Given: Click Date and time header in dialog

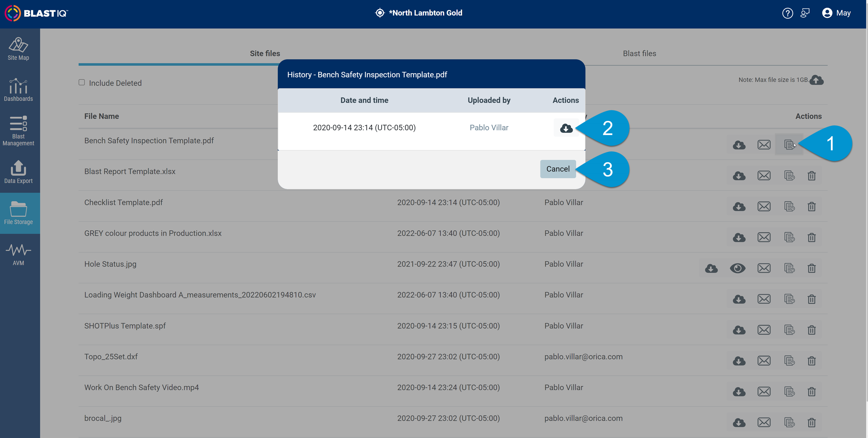Looking at the screenshot, I should 364,100.
